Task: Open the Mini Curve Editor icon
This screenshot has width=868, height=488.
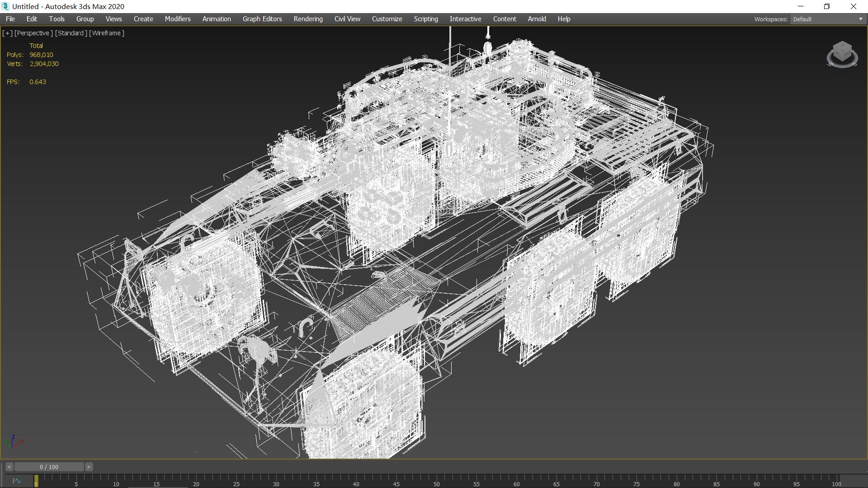Action: coord(17,481)
